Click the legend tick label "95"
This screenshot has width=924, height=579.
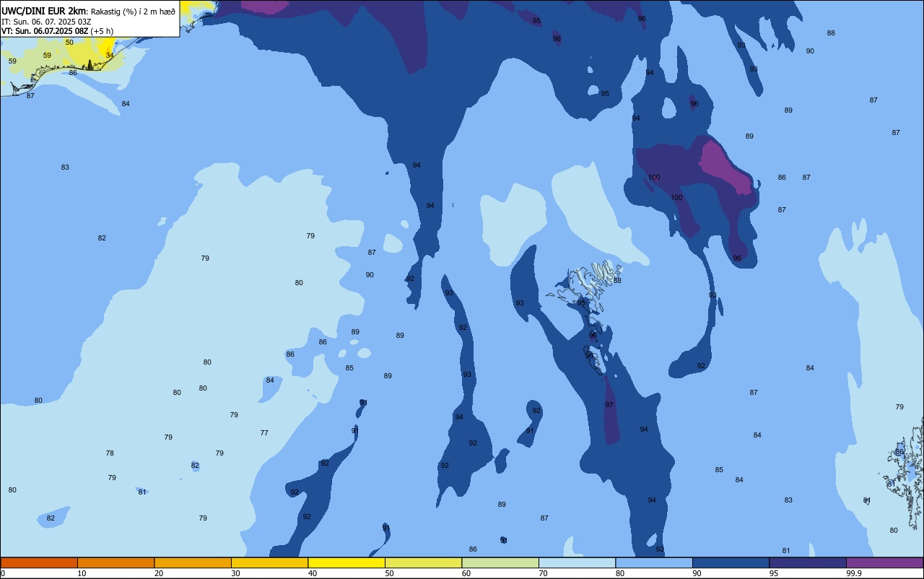click(x=773, y=573)
